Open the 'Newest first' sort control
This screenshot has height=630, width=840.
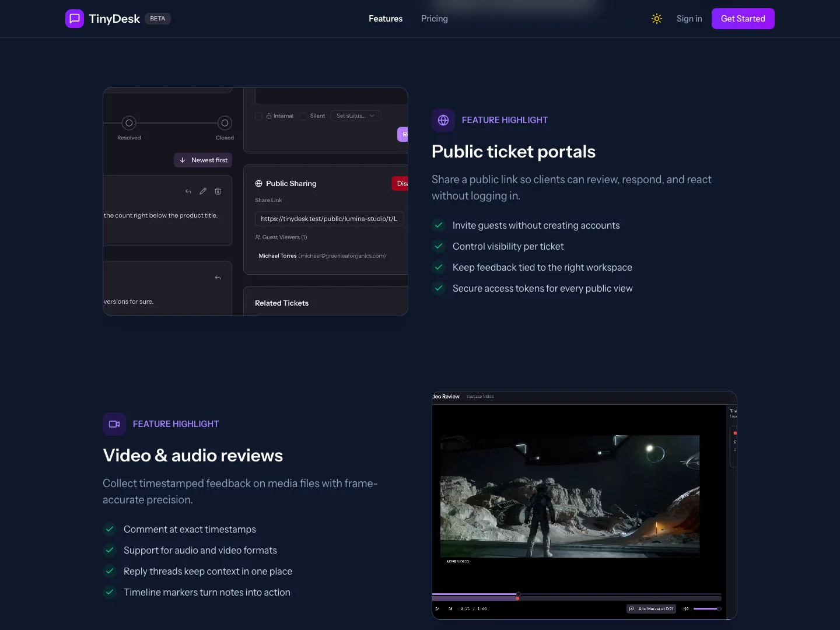(203, 160)
